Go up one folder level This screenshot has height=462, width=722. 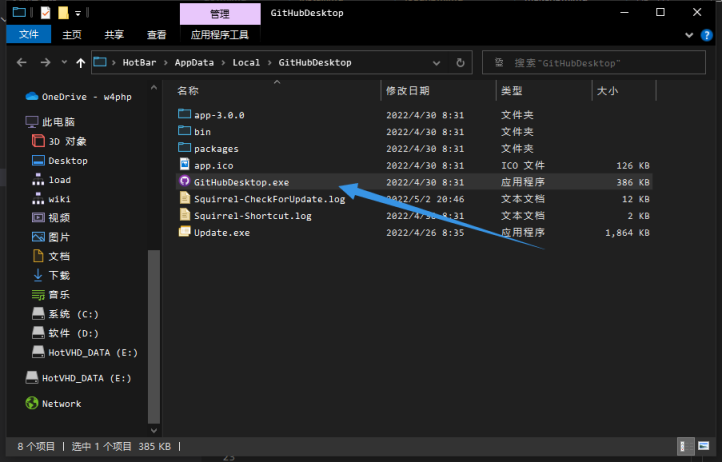pos(81,63)
